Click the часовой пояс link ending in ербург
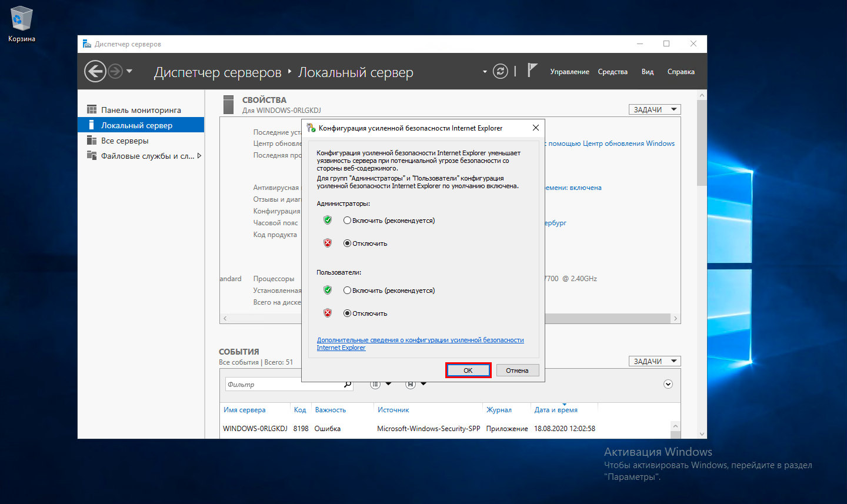This screenshot has height=504, width=847. tap(555, 223)
